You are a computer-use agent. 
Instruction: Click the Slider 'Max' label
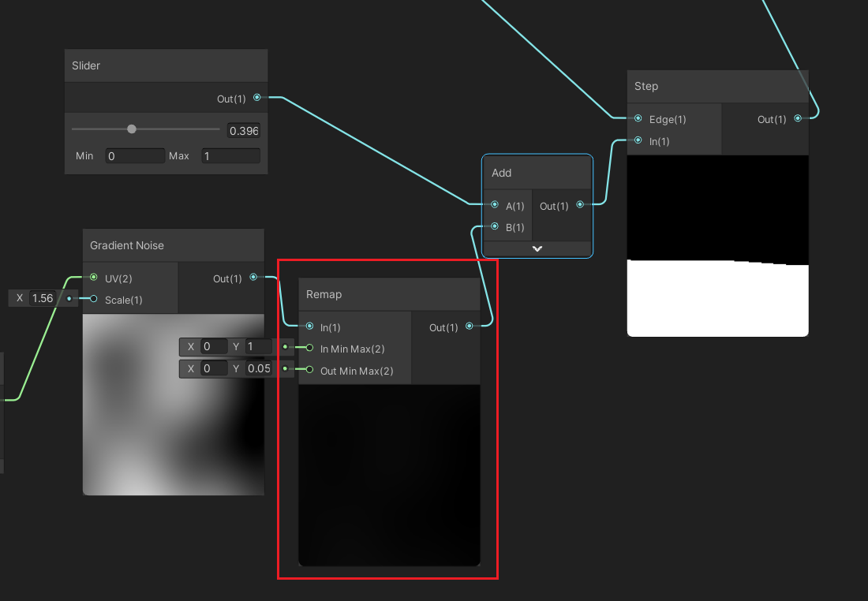point(179,156)
